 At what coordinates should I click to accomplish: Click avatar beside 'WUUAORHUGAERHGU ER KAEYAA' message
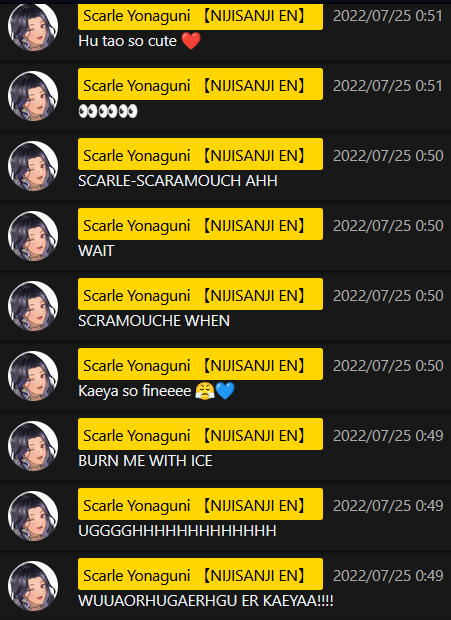(33, 586)
